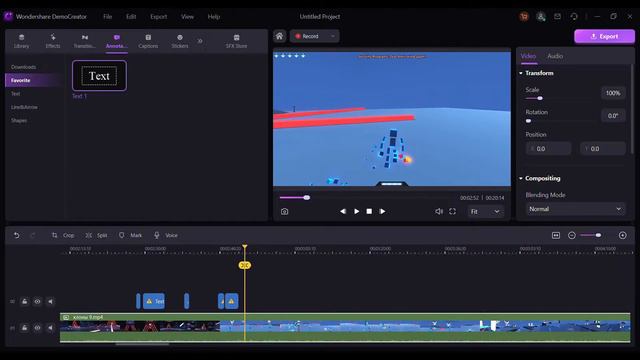Open Blending Mode Normal dropdown
Screen dimensions: 640x360
(575, 209)
